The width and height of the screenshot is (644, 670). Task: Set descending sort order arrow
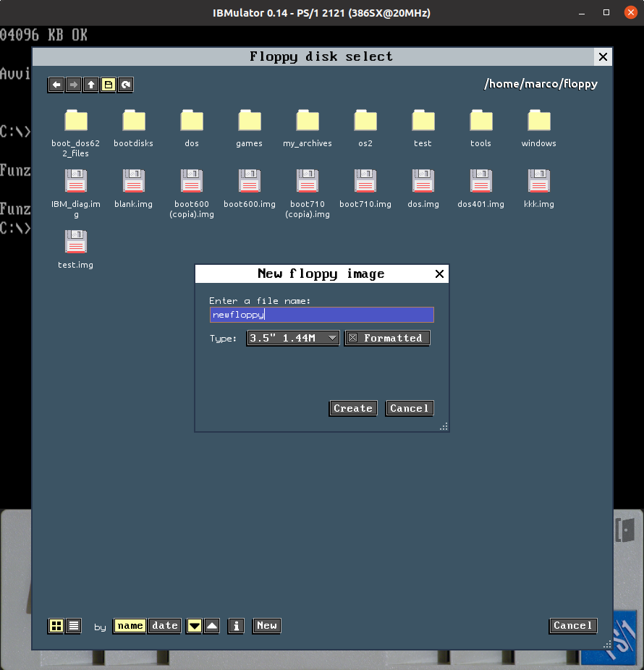point(195,626)
